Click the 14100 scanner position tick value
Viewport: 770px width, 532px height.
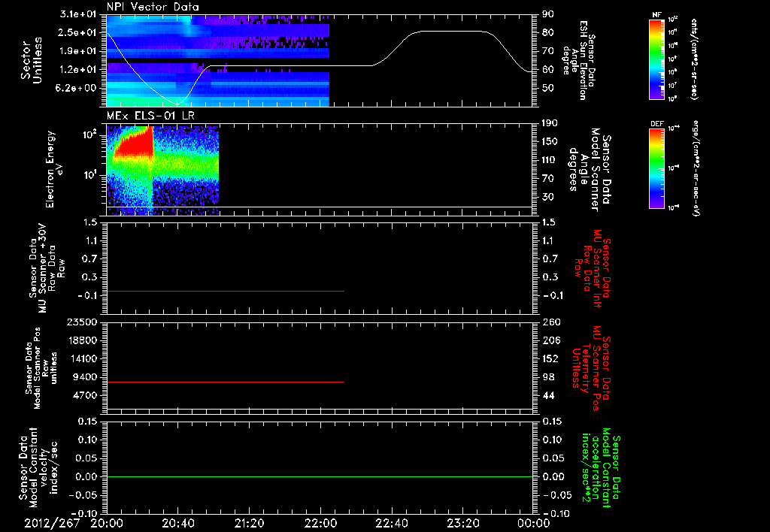(x=81, y=358)
